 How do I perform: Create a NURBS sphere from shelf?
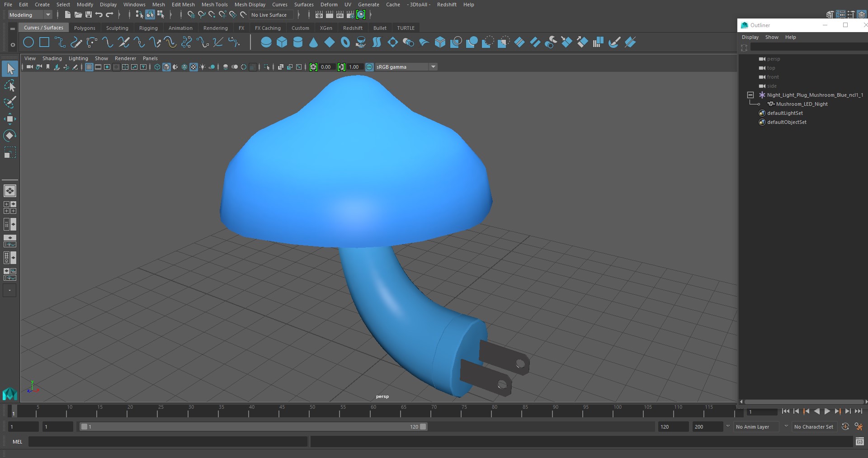(266, 42)
